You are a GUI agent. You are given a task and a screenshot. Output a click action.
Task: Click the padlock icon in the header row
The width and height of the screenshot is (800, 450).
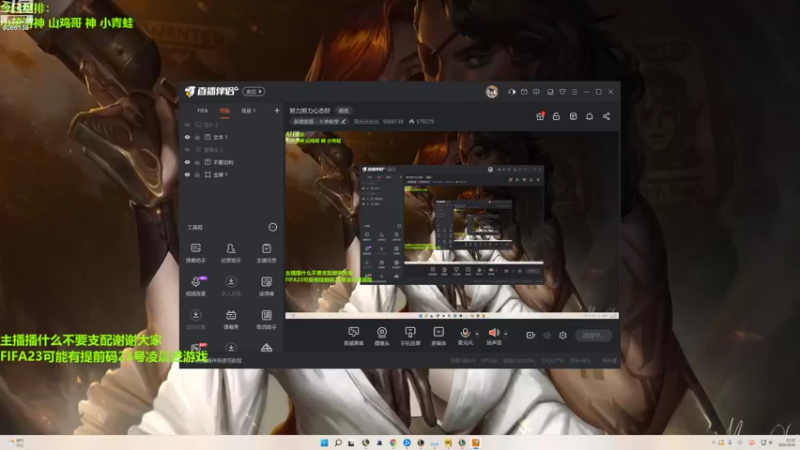(x=556, y=116)
